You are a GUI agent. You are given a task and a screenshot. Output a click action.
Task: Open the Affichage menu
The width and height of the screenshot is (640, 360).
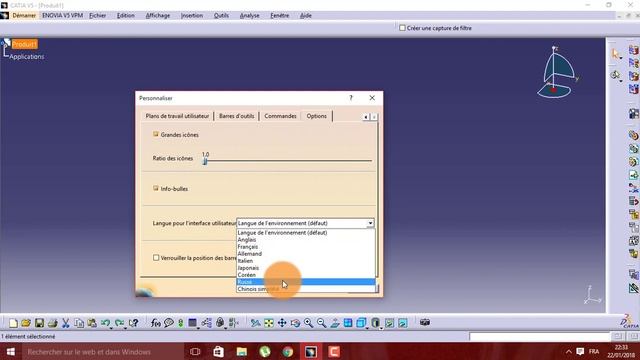pyautogui.click(x=158, y=16)
